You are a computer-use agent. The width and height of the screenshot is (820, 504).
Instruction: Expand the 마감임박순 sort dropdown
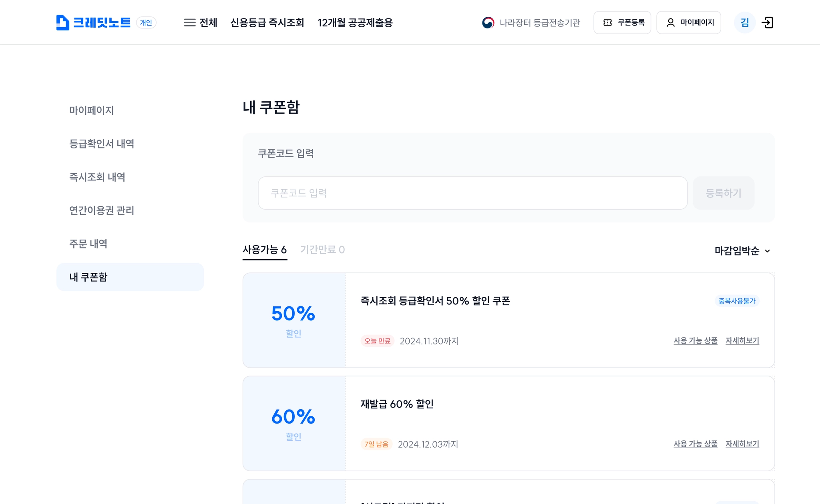coord(742,251)
